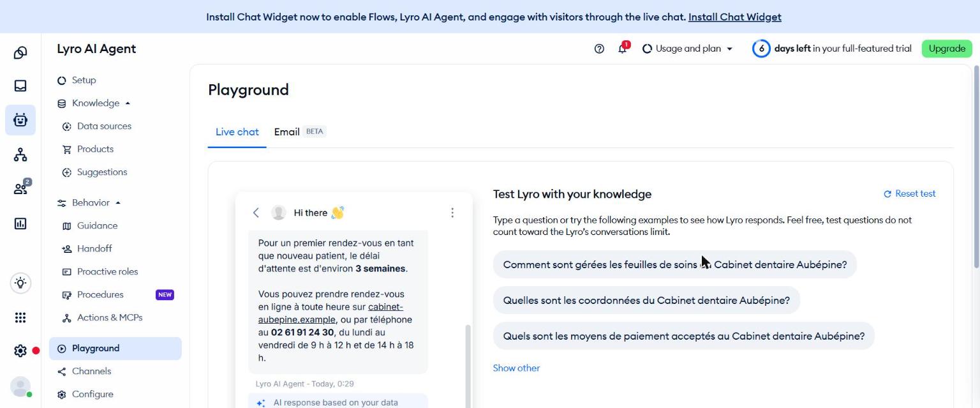Click the lightbulb tips icon
Image resolution: width=980 pixels, height=408 pixels.
point(20,283)
